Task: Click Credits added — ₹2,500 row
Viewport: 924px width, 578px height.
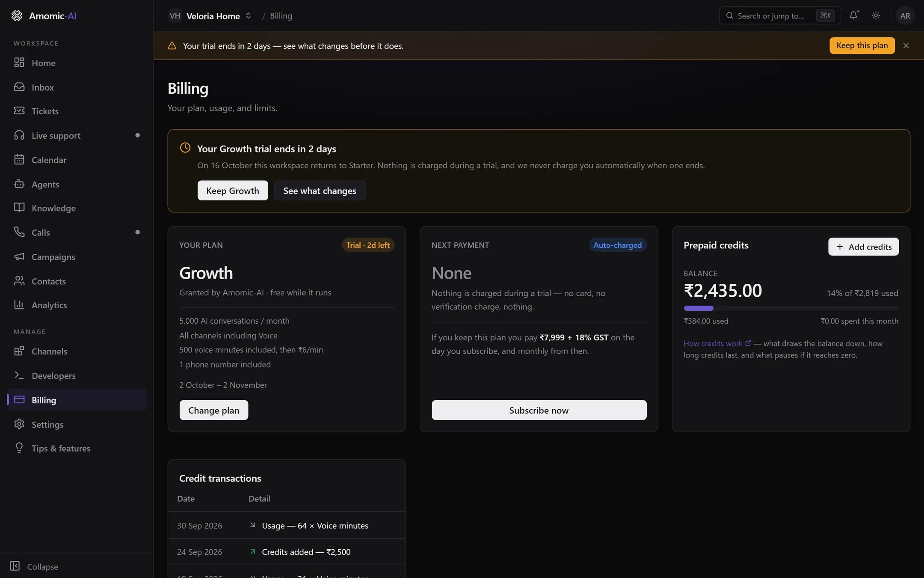Action: pos(287,552)
